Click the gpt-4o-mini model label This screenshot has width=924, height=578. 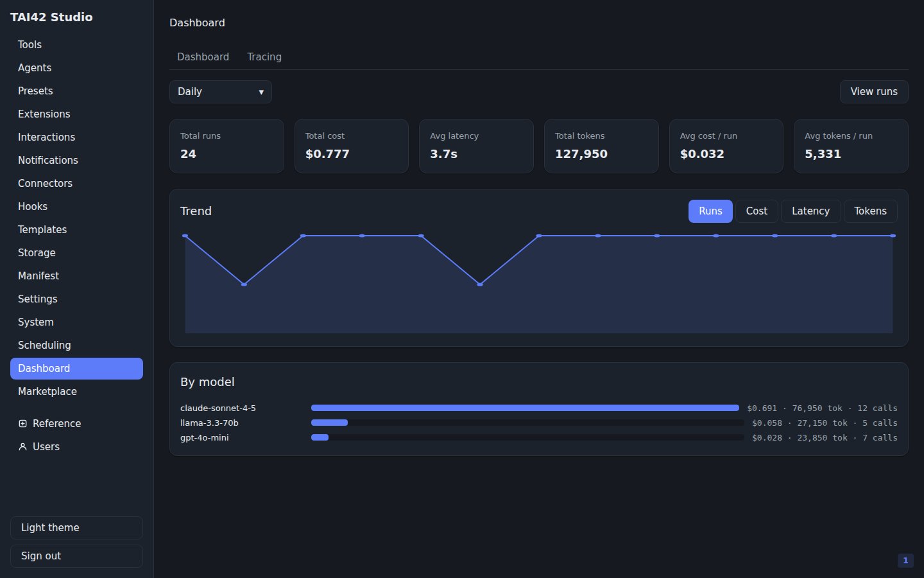[x=205, y=437]
